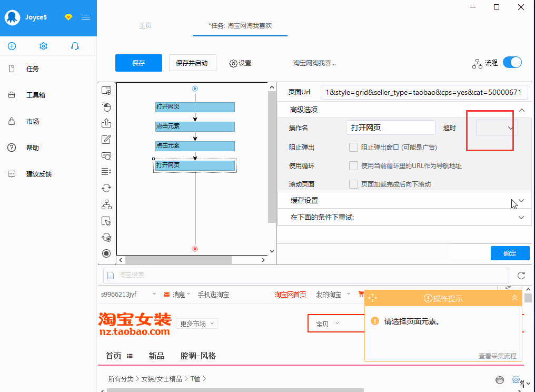Click the Taobao shopping cart icon
The image size is (535, 392).
point(361,293)
